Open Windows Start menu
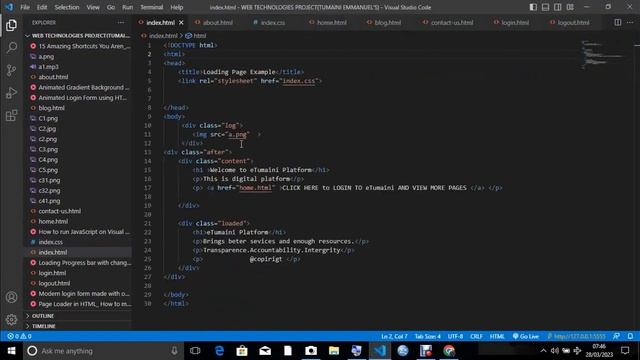The height and width of the screenshot is (360, 640). (x=11, y=351)
